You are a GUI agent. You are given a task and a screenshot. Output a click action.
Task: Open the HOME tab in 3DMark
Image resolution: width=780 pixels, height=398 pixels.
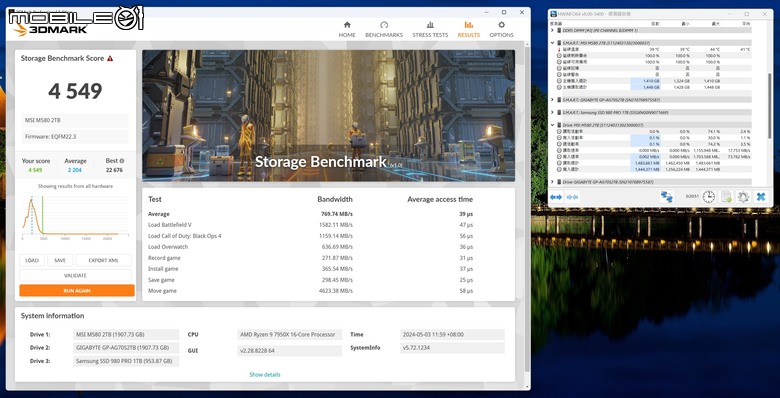click(x=347, y=29)
